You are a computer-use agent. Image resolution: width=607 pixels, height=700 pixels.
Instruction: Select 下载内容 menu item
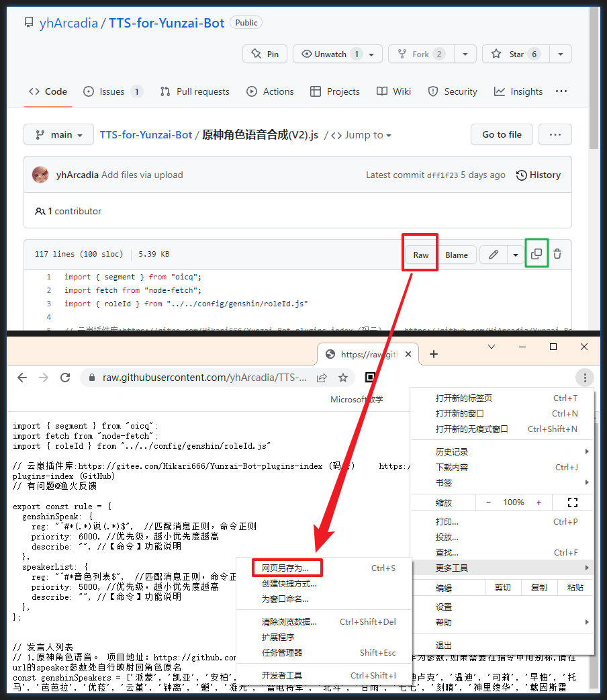pyautogui.click(x=502, y=468)
